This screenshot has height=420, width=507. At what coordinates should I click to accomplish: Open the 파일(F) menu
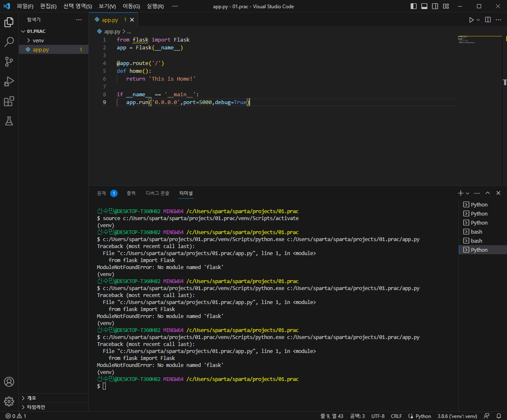coord(25,6)
